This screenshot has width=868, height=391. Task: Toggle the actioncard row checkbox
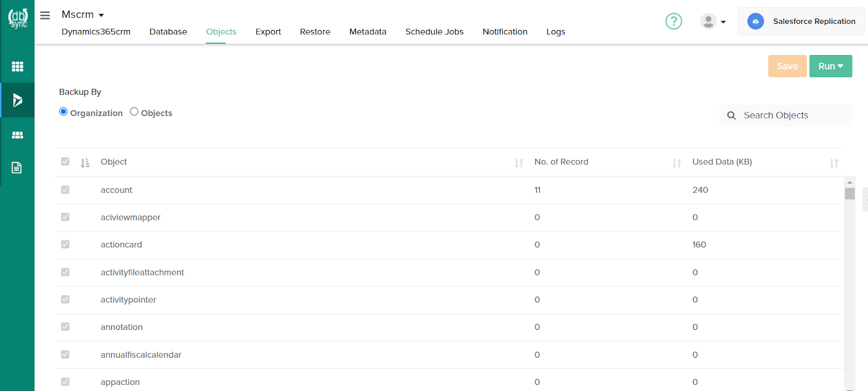(x=65, y=244)
